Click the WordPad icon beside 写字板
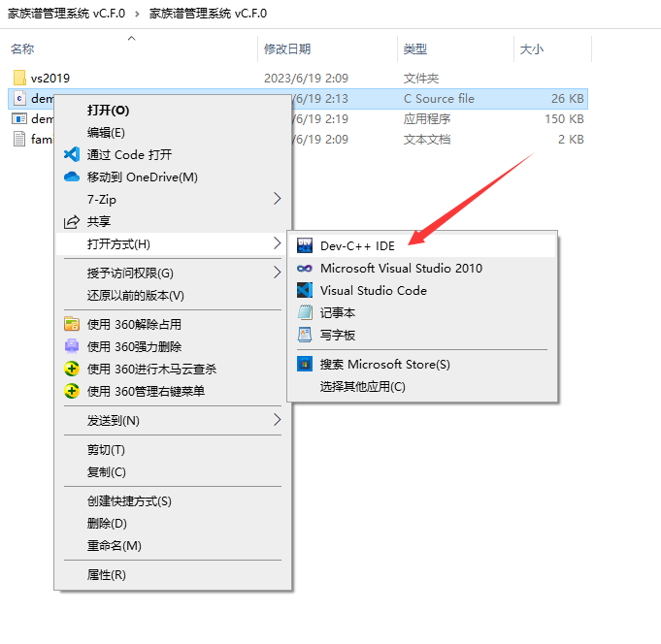Image resolution: width=661 pixels, height=644 pixels. point(305,335)
